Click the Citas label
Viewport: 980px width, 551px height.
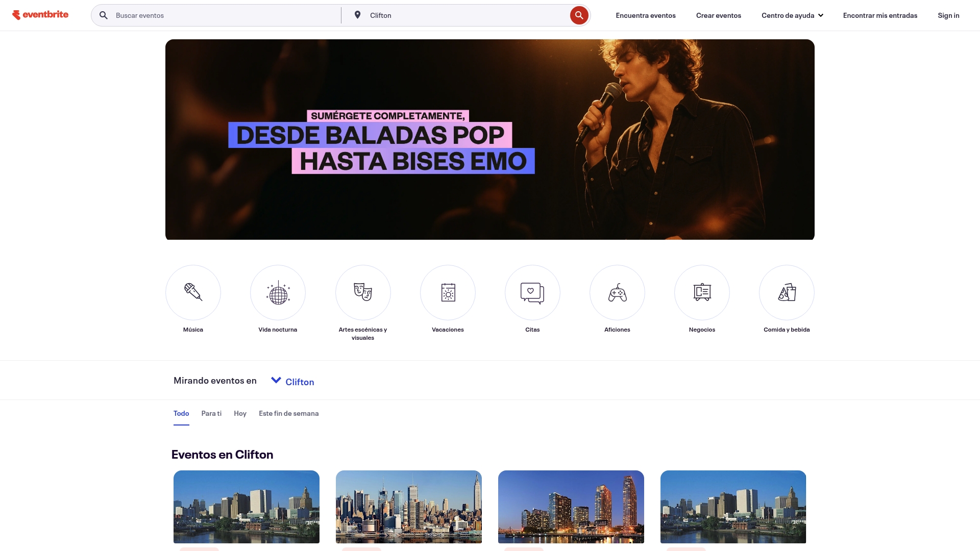(532, 330)
